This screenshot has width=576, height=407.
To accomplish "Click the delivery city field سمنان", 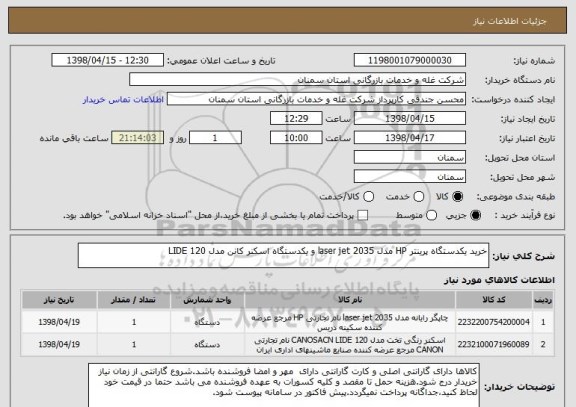I will (x=410, y=177).
